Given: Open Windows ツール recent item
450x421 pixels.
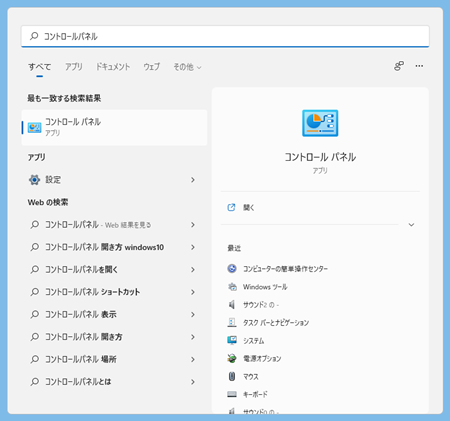Looking at the screenshot, I should tap(265, 287).
